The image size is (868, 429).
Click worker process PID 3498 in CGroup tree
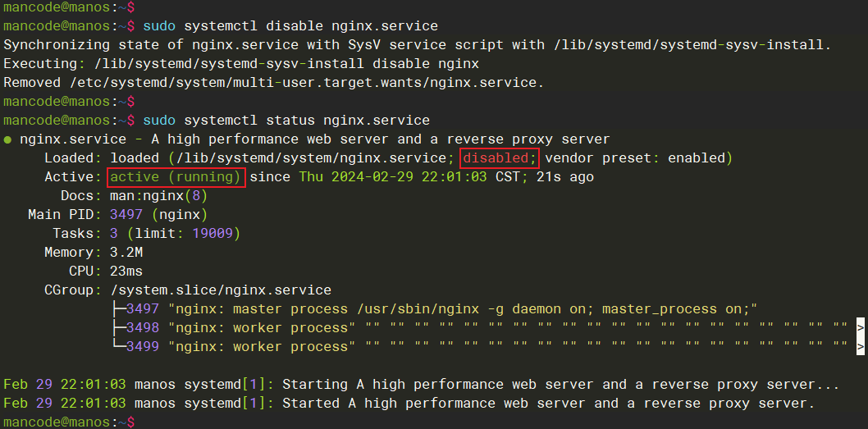[143, 327]
